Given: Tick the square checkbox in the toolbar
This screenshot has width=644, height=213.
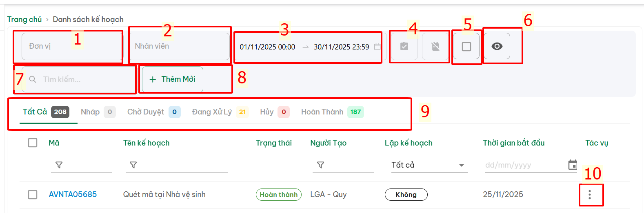Looking at the screenshot, I should tap(466, 47).
